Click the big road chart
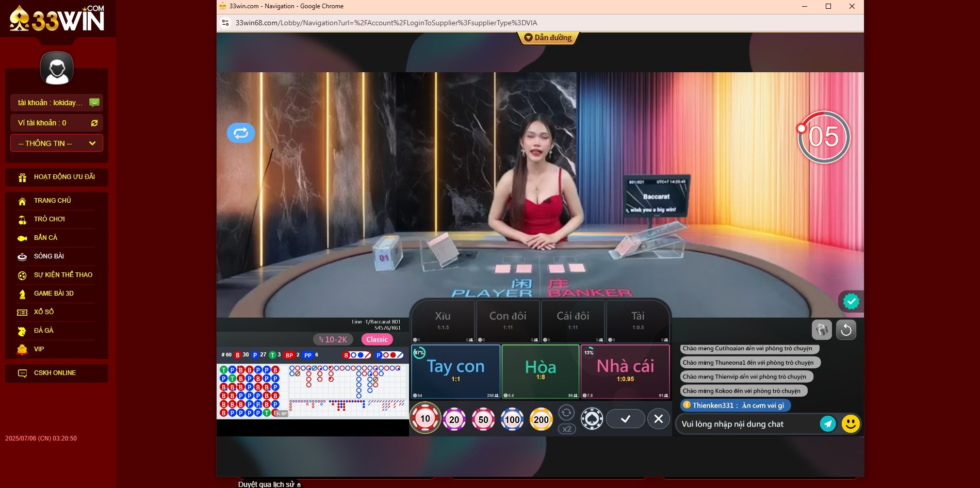The image size is (980, 488). [348, 381]
